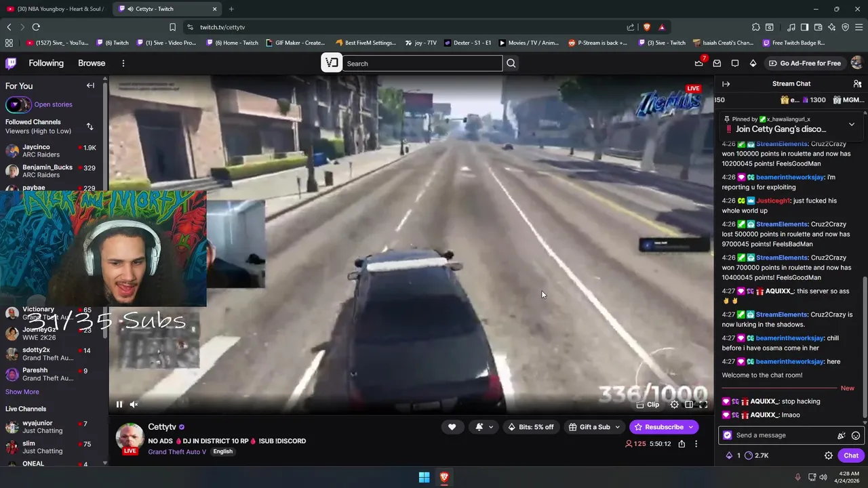Viewport: 868px width, 488px height.
Task: Open stories link in sidebar
Action: [53, 104]
